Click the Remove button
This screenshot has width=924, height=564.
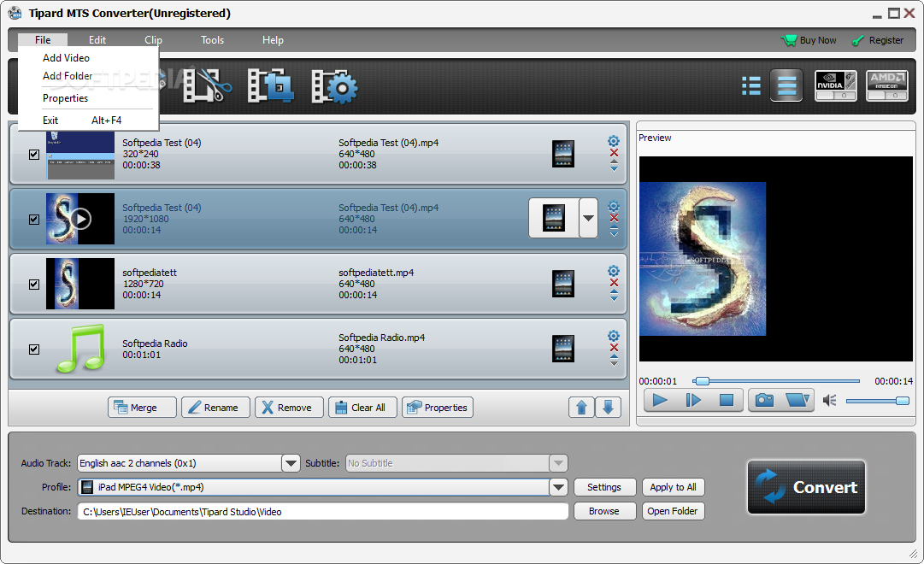(x=289, y=408)
